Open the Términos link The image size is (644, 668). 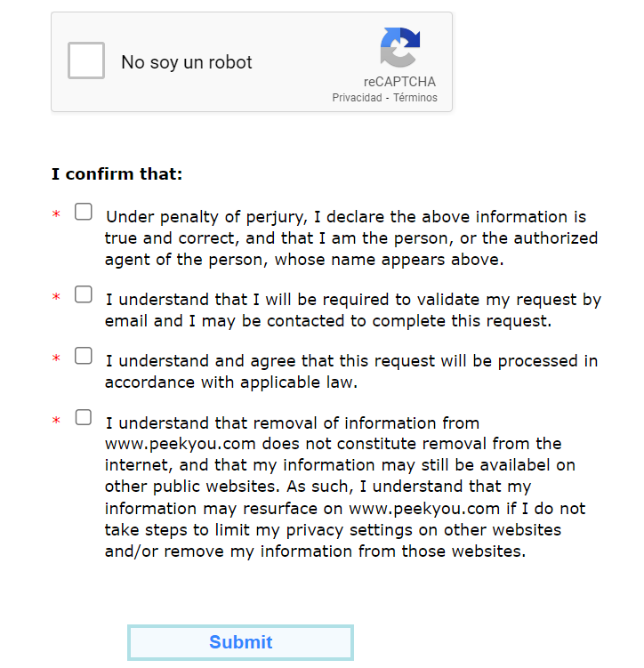point(415,98)
